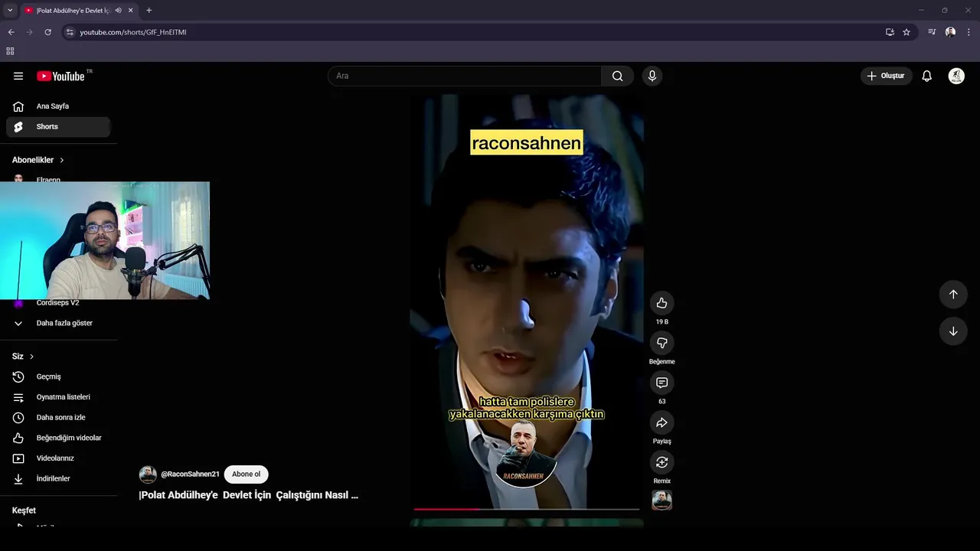Open Daha sonra izle
Viewport: 980px width, 551px height.
(58, 418)
